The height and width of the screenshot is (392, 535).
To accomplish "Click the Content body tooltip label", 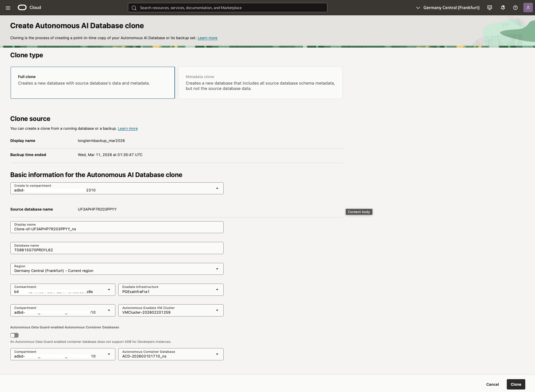I will click(x=359, y=212).
